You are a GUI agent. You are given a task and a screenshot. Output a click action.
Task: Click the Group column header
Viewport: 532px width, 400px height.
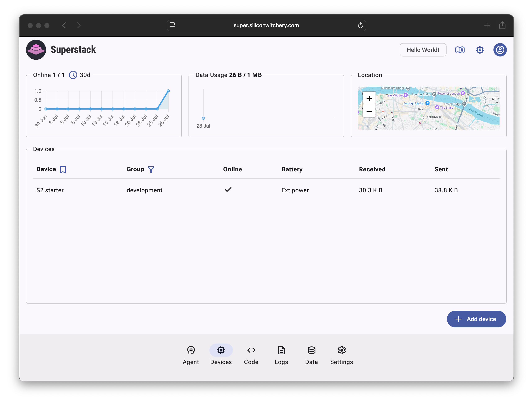coord(135,169)
